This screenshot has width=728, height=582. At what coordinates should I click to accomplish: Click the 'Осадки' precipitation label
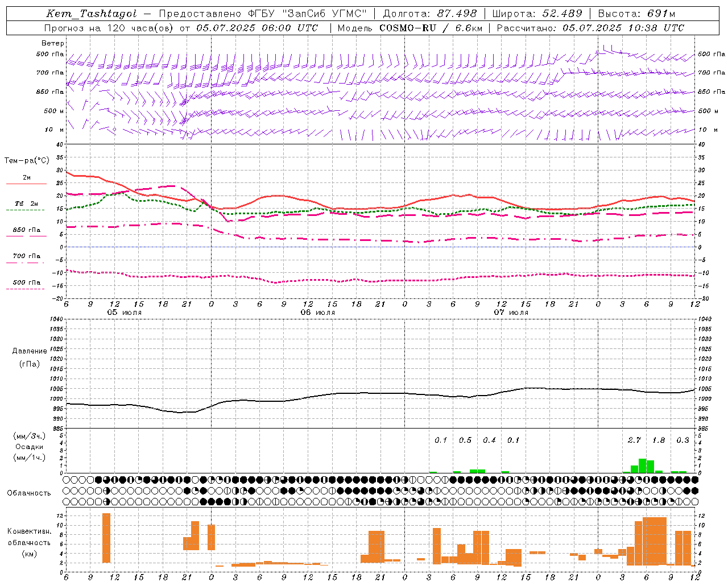pyautogui.click(x=29, y=447)
